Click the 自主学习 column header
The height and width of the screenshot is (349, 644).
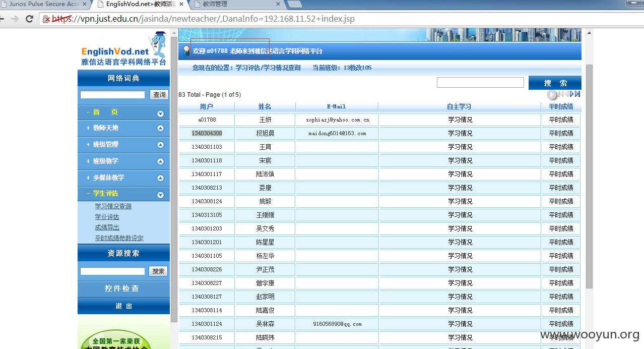[459, 107]
